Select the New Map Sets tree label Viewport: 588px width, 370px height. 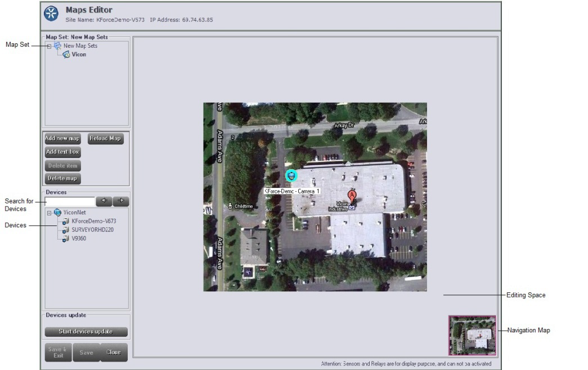(x=80, y=46)
